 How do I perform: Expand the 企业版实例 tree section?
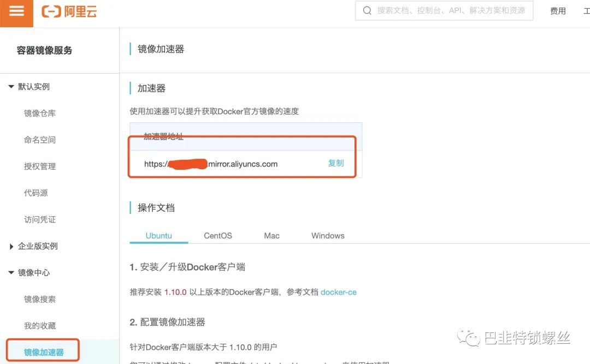(x=11, y=246)
